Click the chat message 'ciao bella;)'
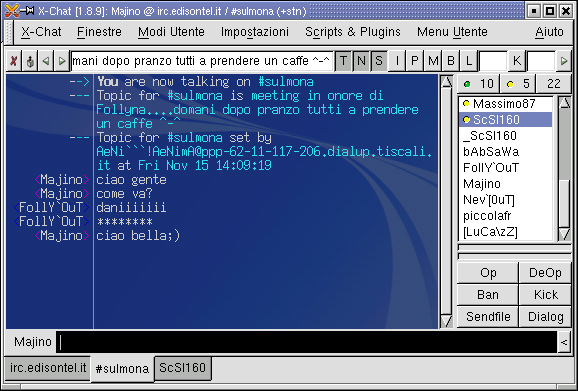578x391 pixels. [x=138, y=236]
